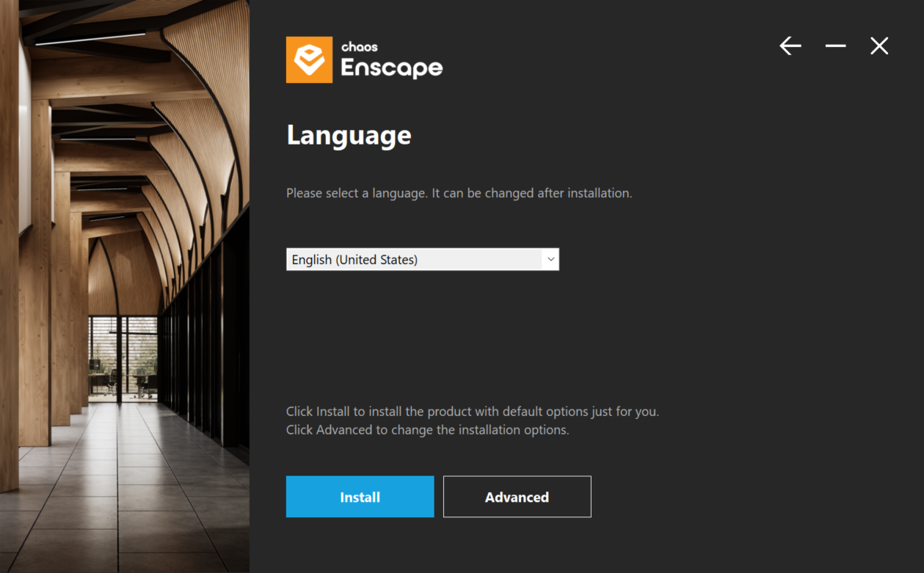Click the Language heading text

tap(349, 135)
